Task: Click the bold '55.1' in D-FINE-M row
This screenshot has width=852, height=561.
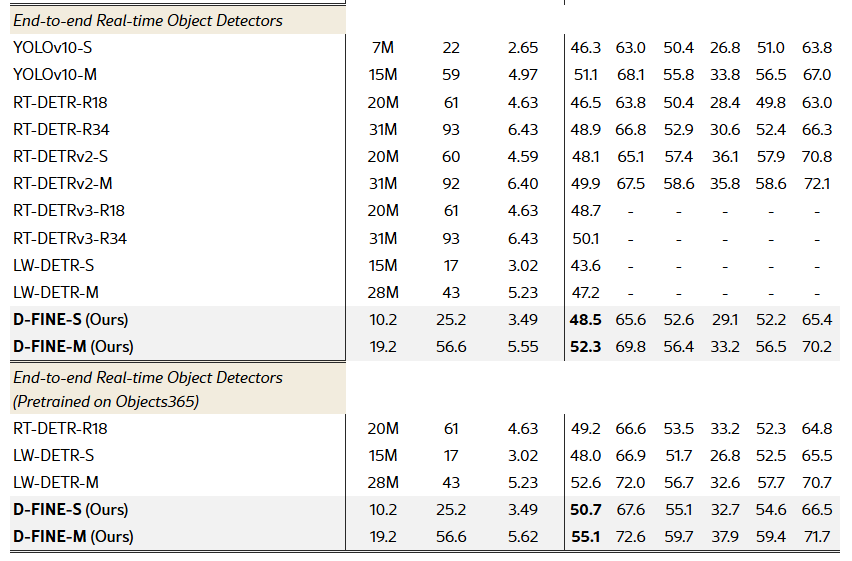Action: [585, 537]
